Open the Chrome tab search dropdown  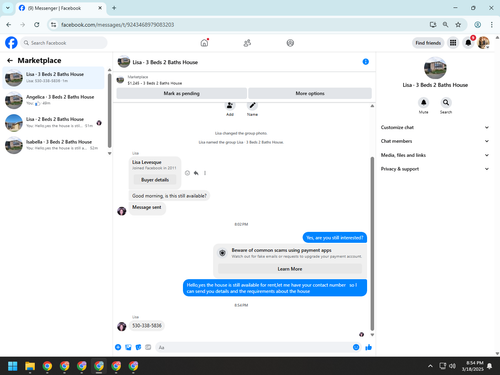pos(8,8)
